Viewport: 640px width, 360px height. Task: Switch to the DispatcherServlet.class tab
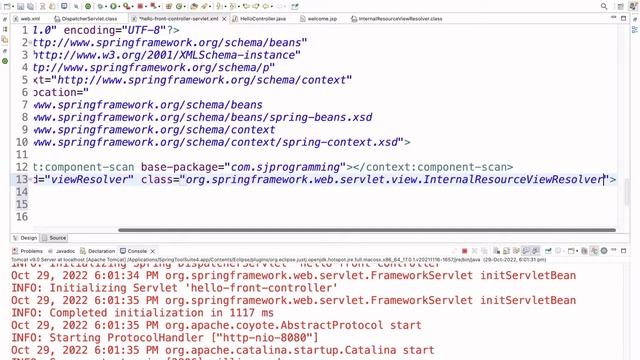tap(86, 19)
